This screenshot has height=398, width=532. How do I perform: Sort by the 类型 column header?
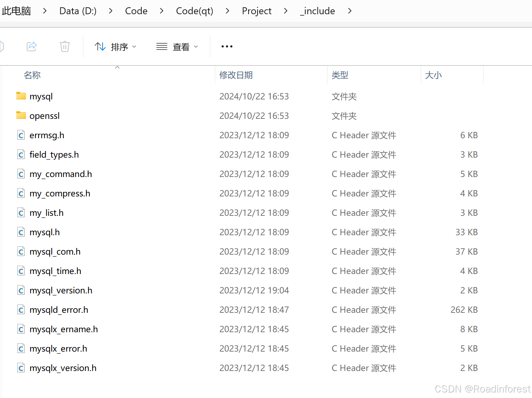pyautogui.click(x=340, y=75)
